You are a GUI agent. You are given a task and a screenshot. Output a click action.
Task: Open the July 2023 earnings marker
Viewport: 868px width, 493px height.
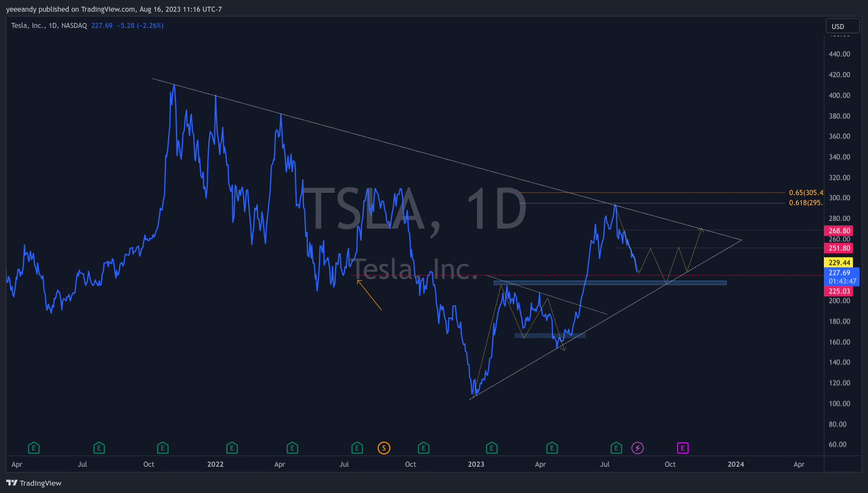pos(616,448)
